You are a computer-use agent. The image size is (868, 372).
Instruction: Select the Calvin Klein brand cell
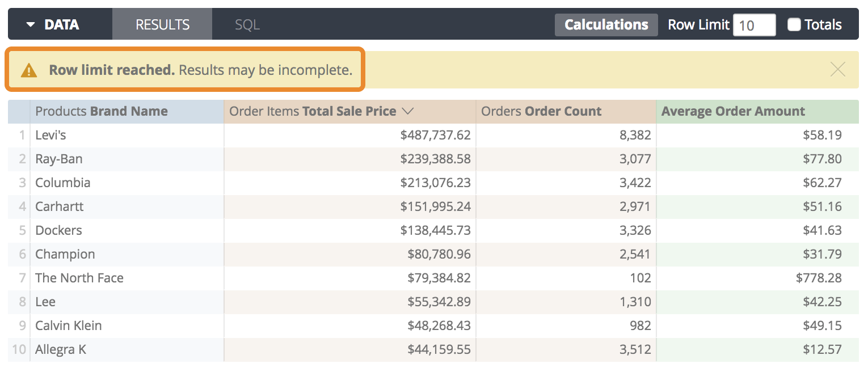click(127, 325)
